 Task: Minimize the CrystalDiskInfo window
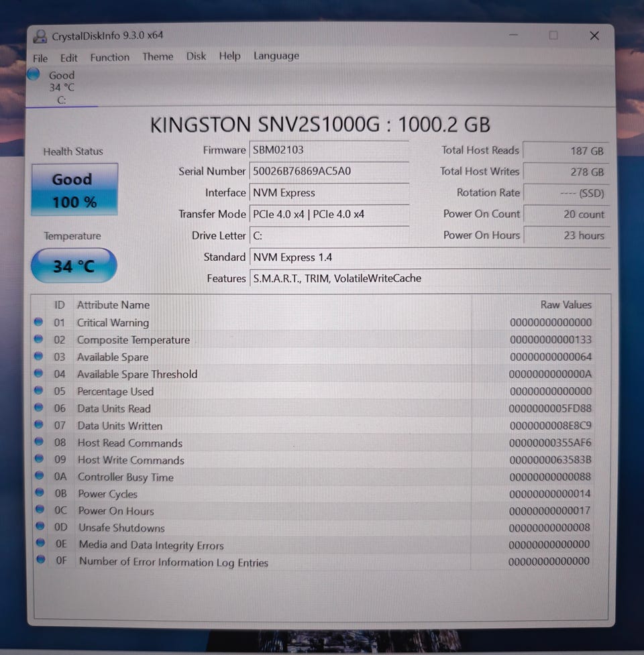coord(514,36)
